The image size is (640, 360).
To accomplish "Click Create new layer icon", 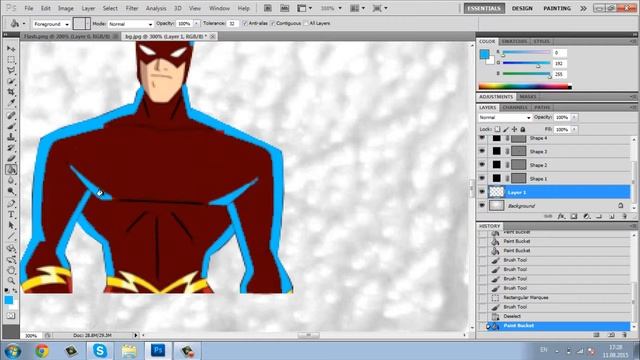I will (612, 216).
